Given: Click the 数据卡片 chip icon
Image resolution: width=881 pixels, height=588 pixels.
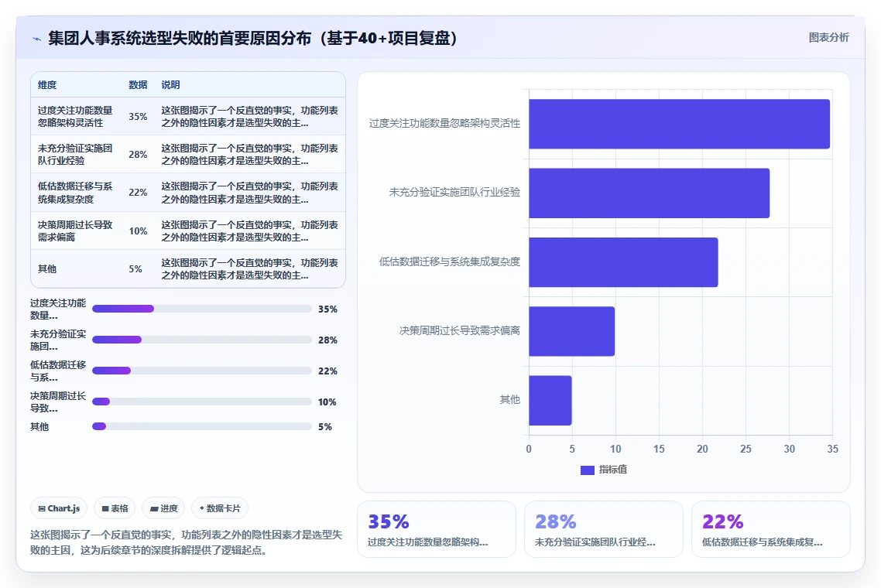Looking at the screenshot, I should coord(202,508).
